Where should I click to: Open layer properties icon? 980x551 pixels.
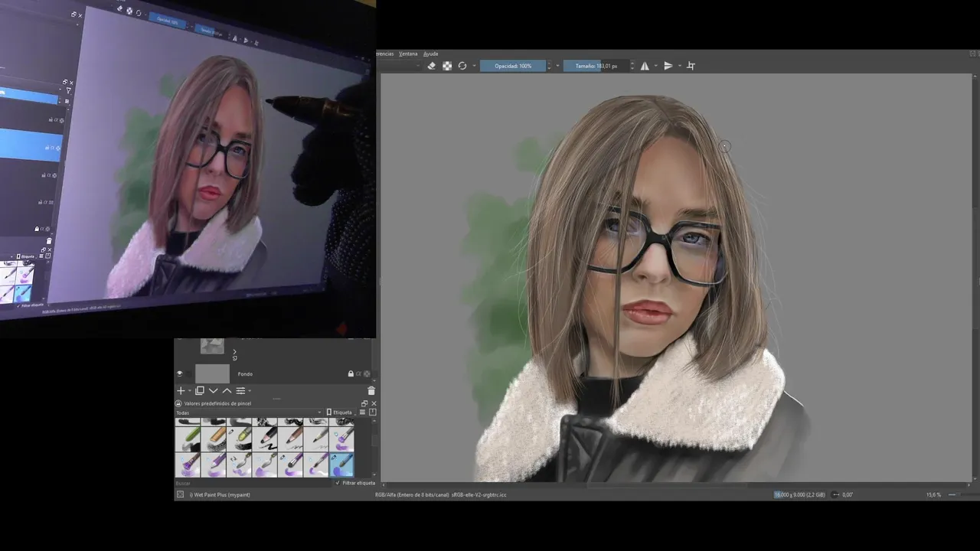click(240, 391)
